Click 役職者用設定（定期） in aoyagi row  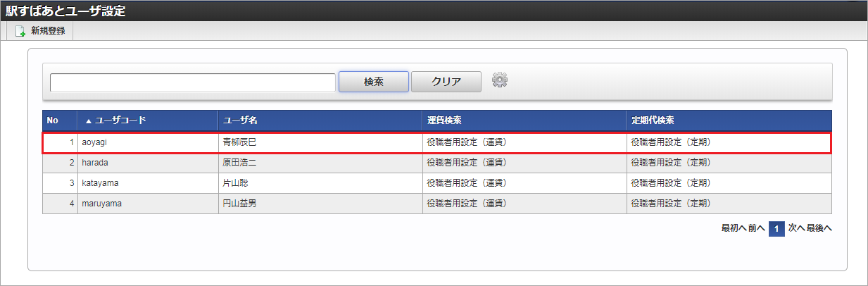[x=671, y=142]
